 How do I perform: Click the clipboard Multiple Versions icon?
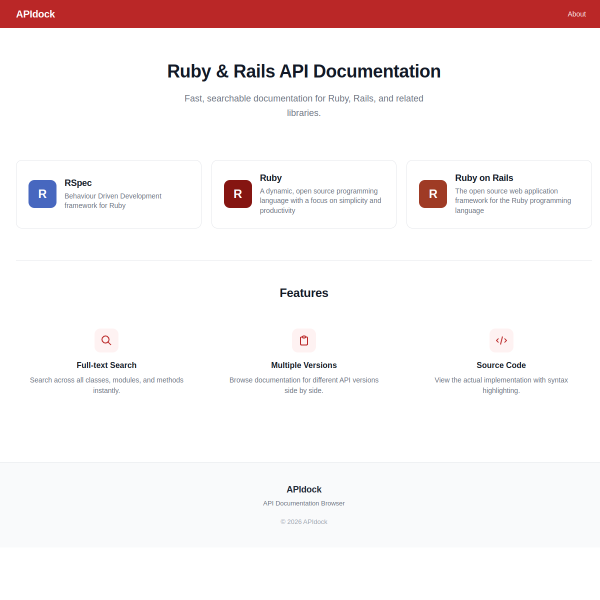(304, 340)
